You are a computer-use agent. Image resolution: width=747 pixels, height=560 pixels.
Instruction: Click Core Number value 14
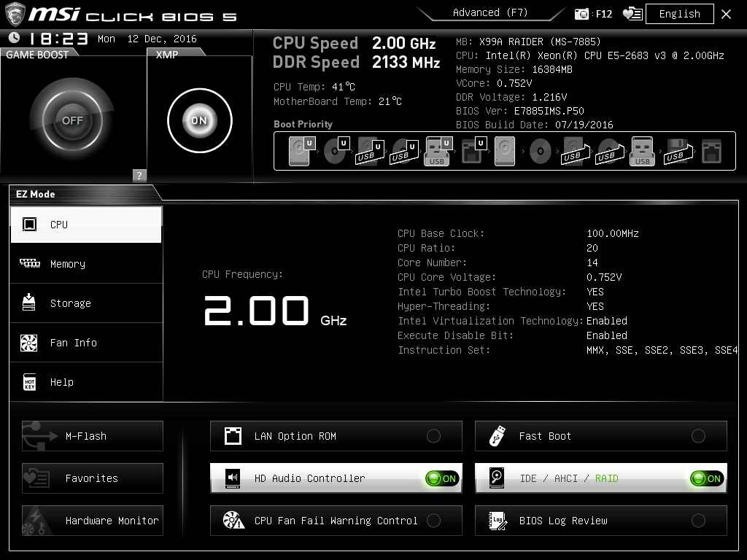point(592,262)
